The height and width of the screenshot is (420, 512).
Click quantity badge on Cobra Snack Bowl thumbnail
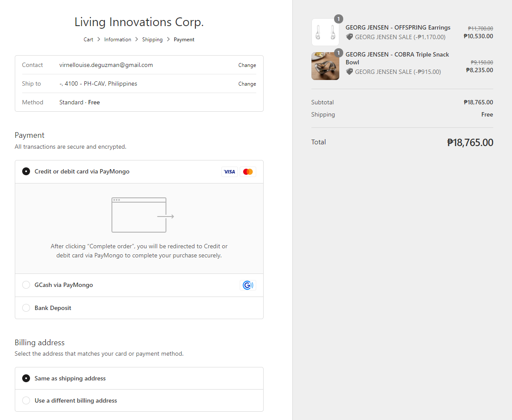click(338, 53)
